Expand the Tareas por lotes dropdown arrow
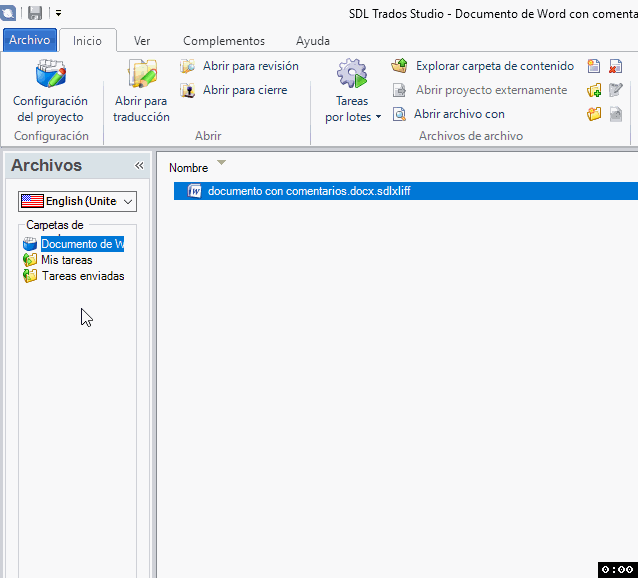 [x=378, y=117]
